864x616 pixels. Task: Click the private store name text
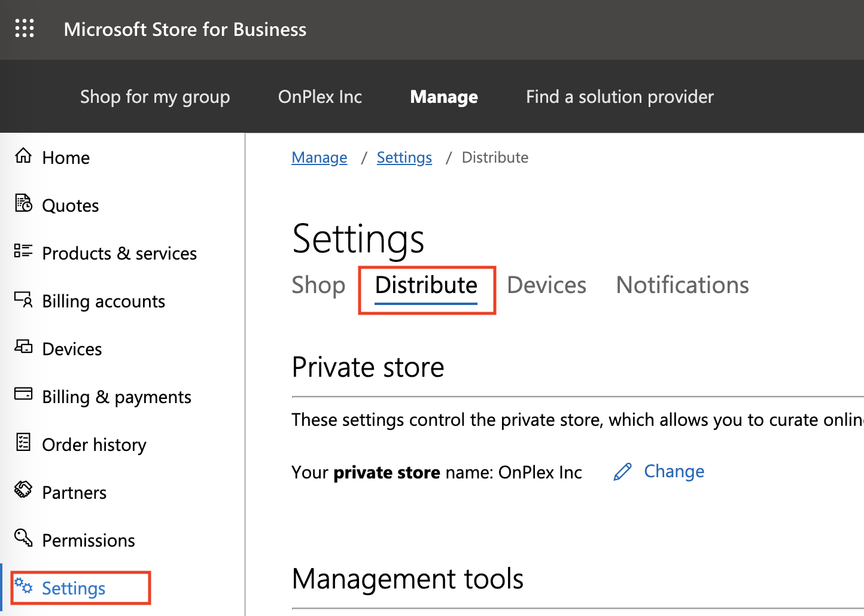tap(437, 472)
